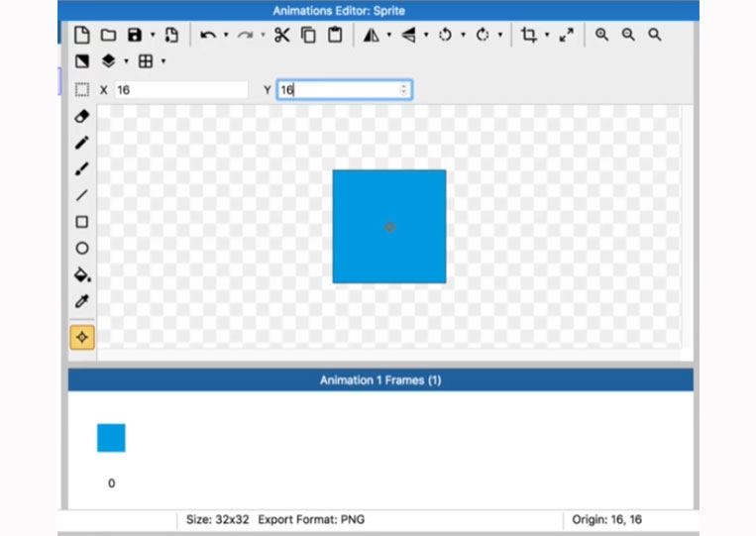Click the Open folder icon

[108, 35]
